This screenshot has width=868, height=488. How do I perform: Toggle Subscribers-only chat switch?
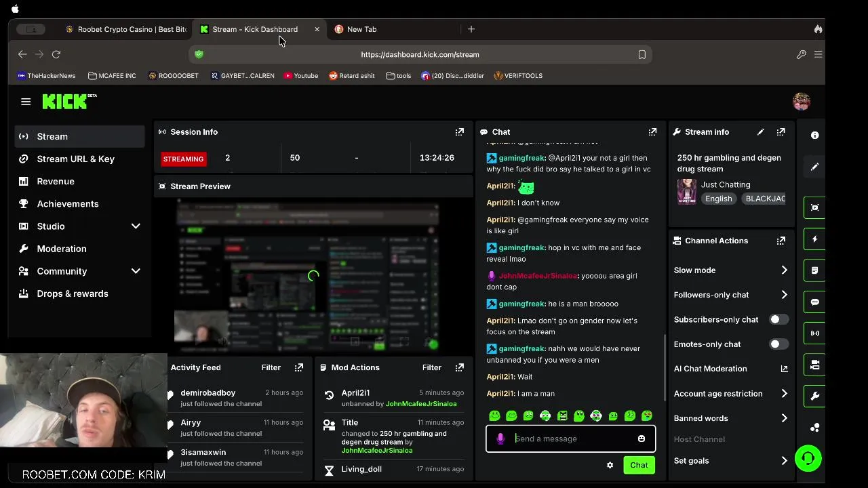[x=778, y=319]
